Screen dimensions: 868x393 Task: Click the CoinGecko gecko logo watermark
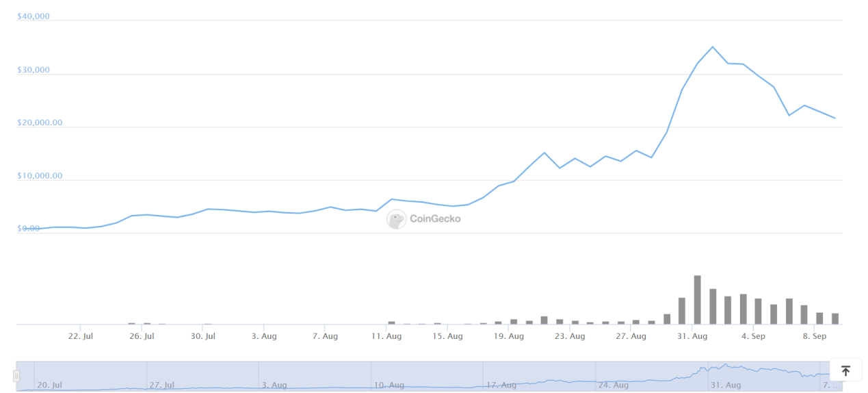pyautogui.click(x=396, y=219)
